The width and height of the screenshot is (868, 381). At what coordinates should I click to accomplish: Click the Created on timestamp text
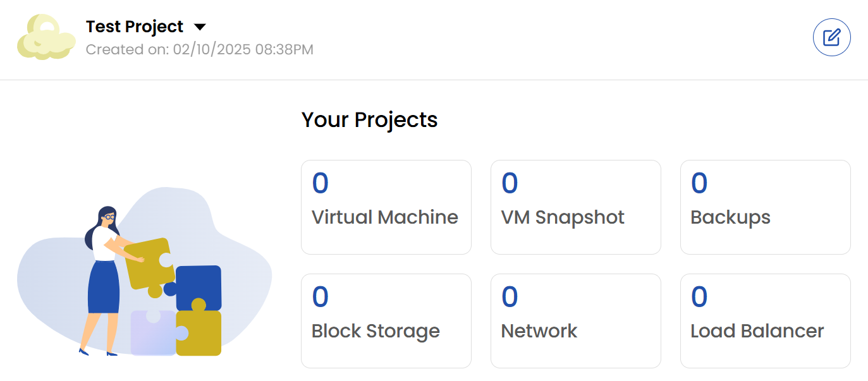[x=201, y=49]
